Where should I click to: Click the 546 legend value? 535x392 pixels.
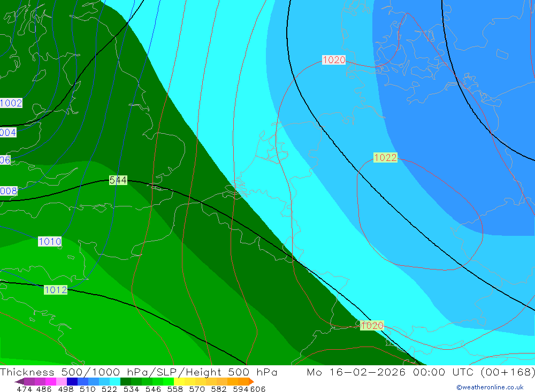tap(153, 389)
